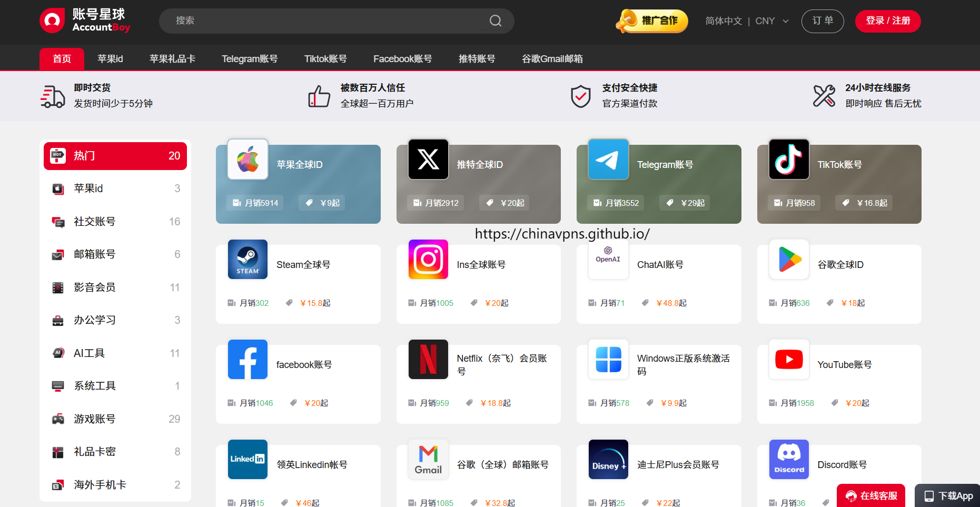Open the 简体中文 CNY language currency dropdown
The width and height of the screenshot is (980, 507).
point(747,21)
